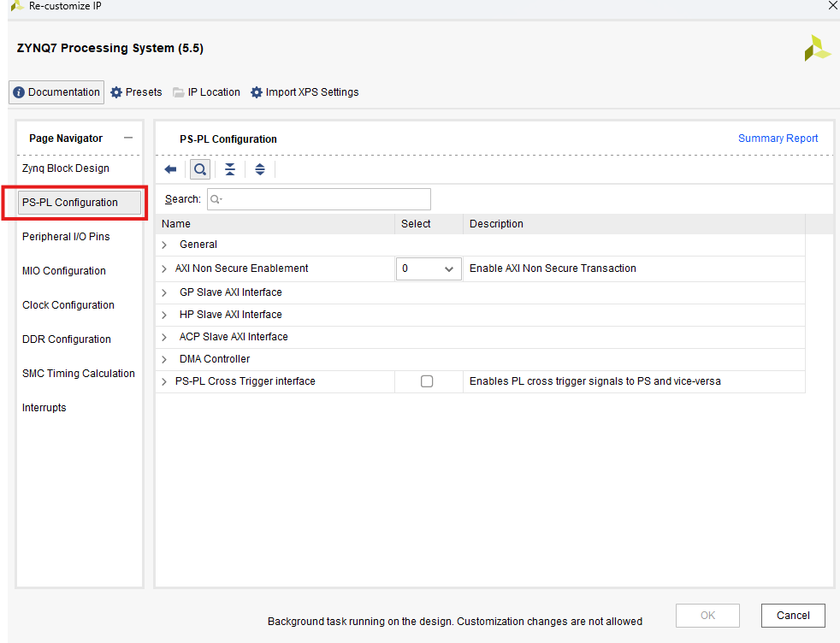840x643 pixels.
Task: Open the DDR Configuration page
Action: tap(67, 339)
